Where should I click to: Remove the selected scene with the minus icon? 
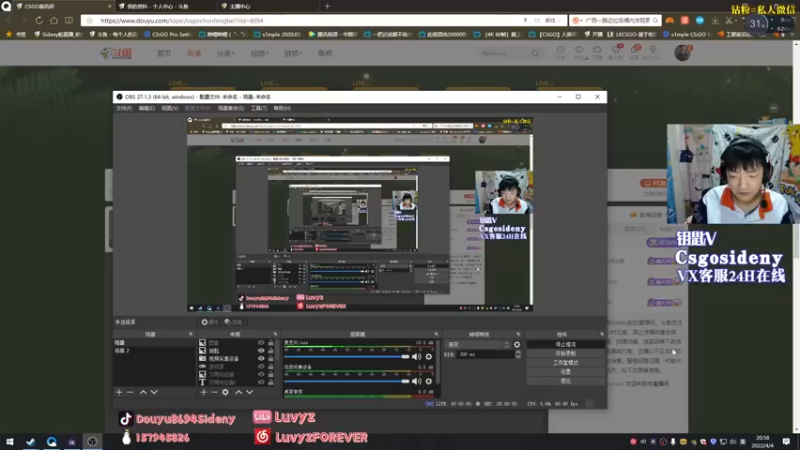point(130,392)
